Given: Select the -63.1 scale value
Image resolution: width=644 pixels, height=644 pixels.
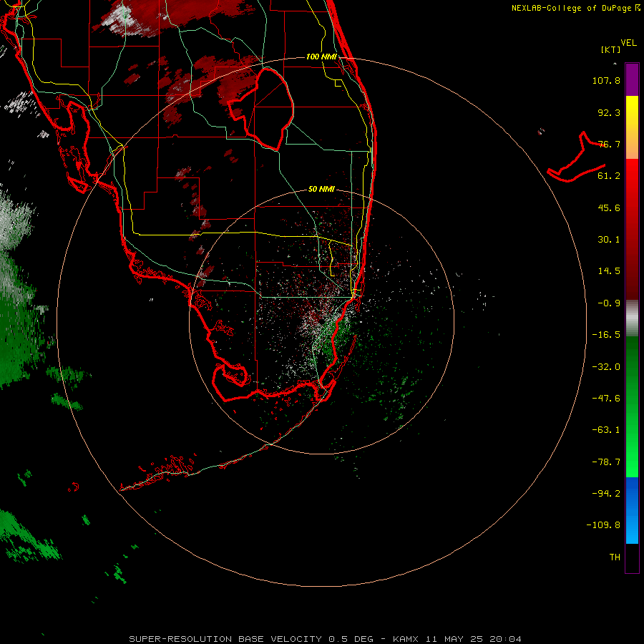Looking at the screenshot, I should coord(606,430).
